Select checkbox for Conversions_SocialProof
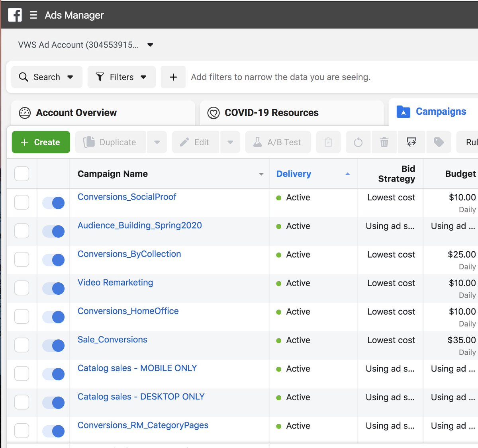The image size is (478, 448). 22,202
